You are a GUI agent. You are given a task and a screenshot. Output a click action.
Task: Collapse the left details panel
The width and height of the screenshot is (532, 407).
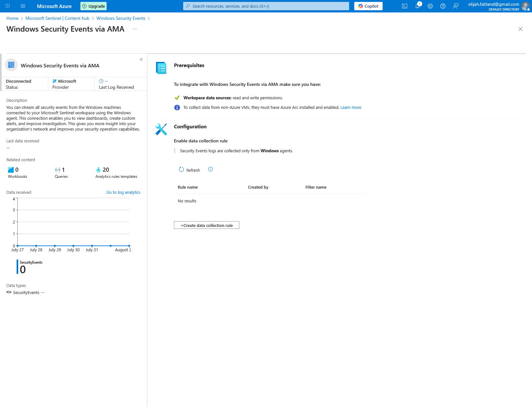point(141,59)
